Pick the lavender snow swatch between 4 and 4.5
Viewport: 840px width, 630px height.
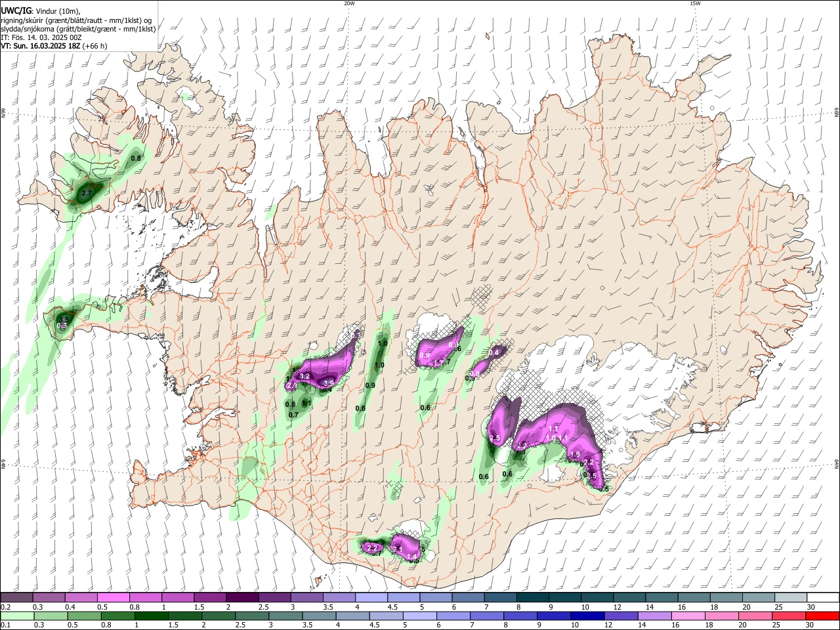pyautogui.click(x=371, y=597)
